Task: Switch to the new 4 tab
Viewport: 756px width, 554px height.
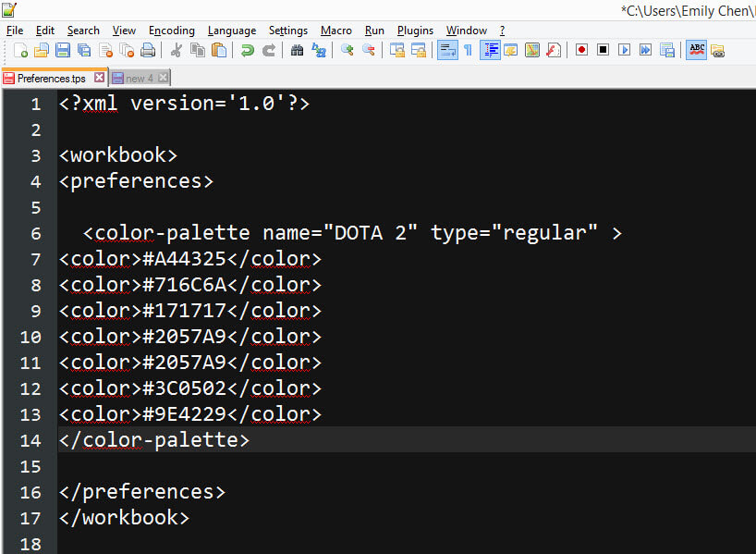Action: (140, 79)
